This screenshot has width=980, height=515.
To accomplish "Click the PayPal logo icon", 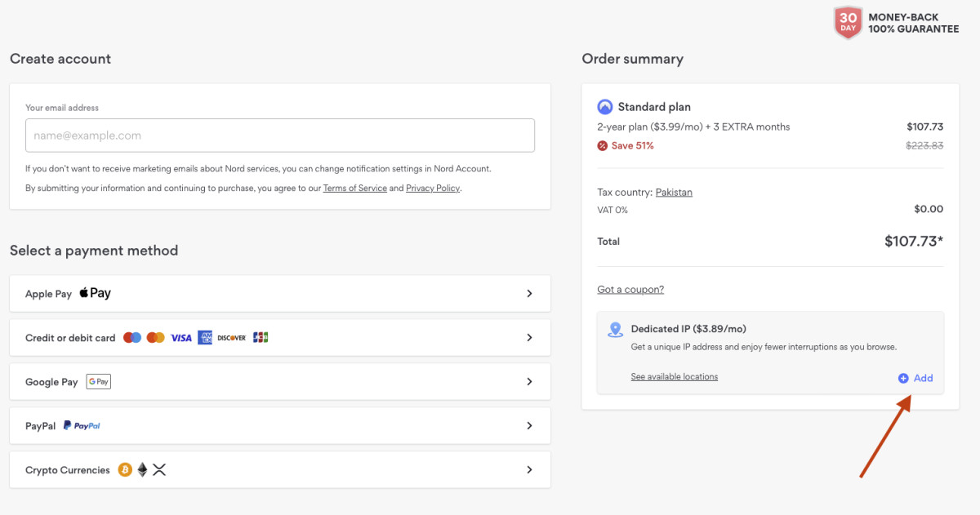I will click(x=82, y=425).
